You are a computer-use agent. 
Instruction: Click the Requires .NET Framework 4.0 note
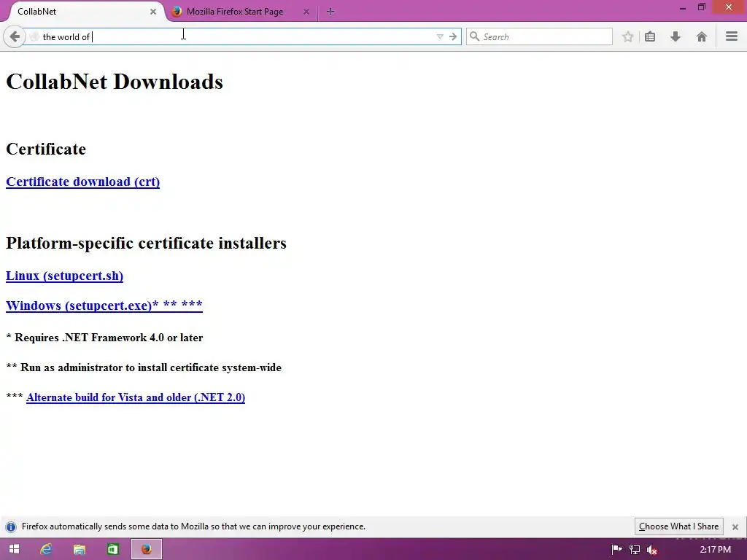pos(104,338)
